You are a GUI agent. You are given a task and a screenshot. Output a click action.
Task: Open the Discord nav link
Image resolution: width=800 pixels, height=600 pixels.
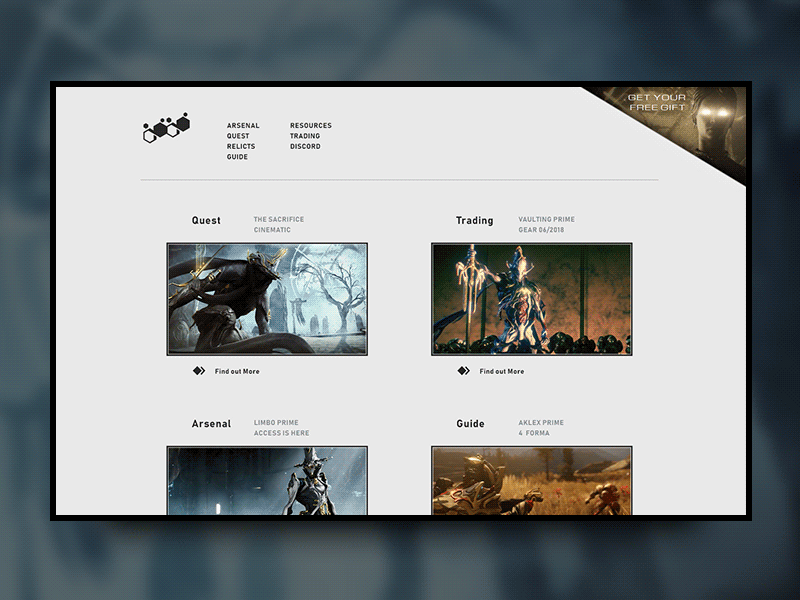(x=305, y=146)
